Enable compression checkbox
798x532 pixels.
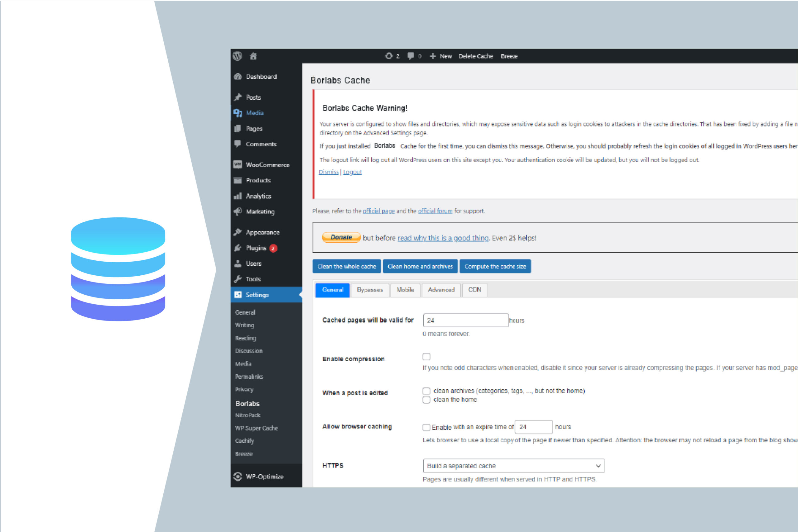[426, 357]
